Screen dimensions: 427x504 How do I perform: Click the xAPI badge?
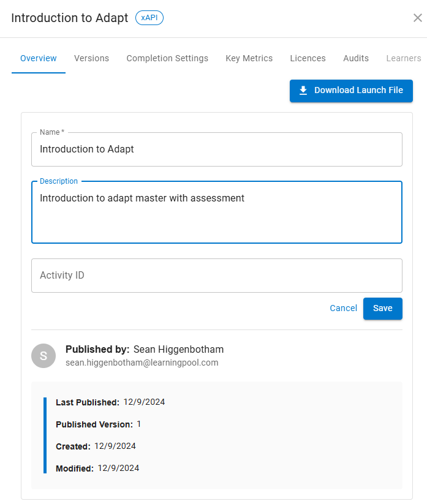149,18
